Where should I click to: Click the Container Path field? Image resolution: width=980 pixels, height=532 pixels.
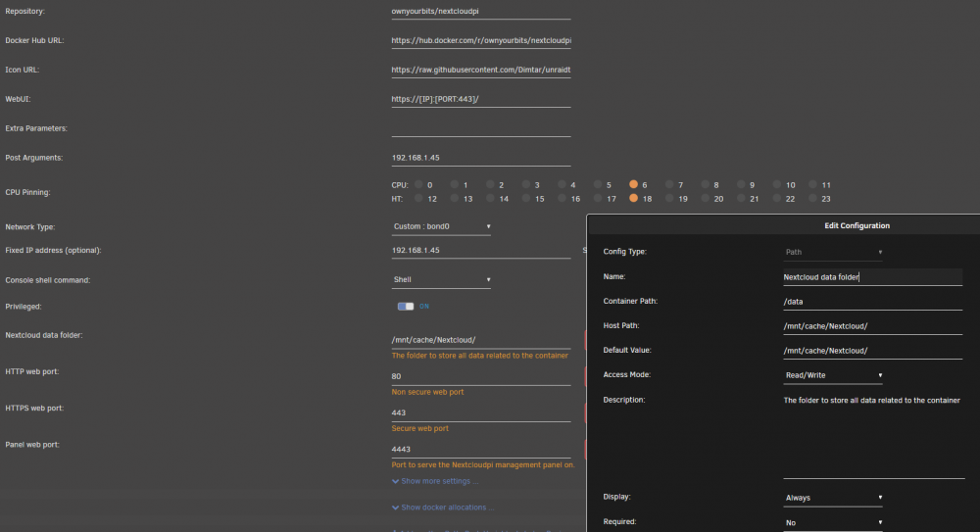click(873, 302)
